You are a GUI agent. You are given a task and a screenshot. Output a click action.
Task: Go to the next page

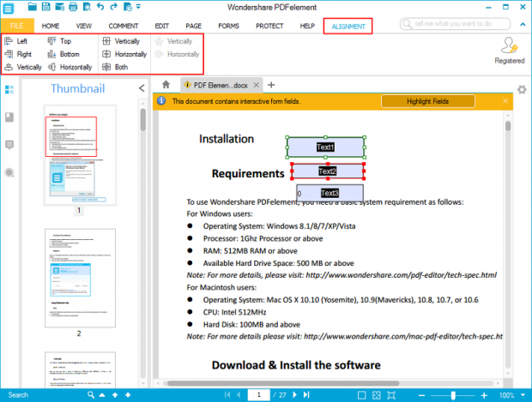click(294, 395)
